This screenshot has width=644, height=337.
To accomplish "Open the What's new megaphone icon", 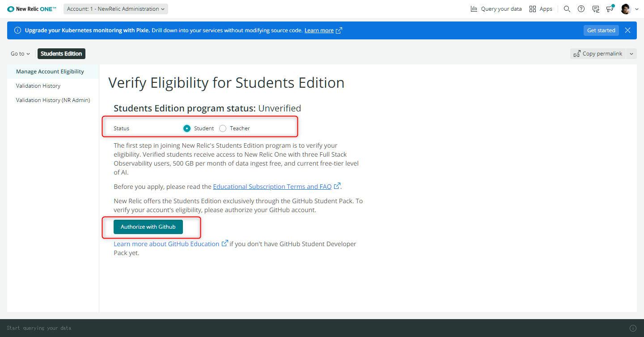I will coord(610,9).
